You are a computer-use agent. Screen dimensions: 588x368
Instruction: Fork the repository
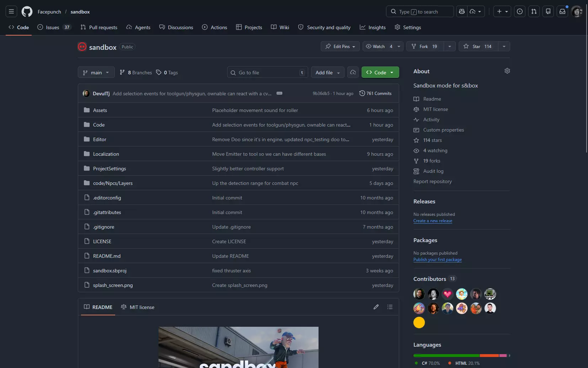[425, 46]
